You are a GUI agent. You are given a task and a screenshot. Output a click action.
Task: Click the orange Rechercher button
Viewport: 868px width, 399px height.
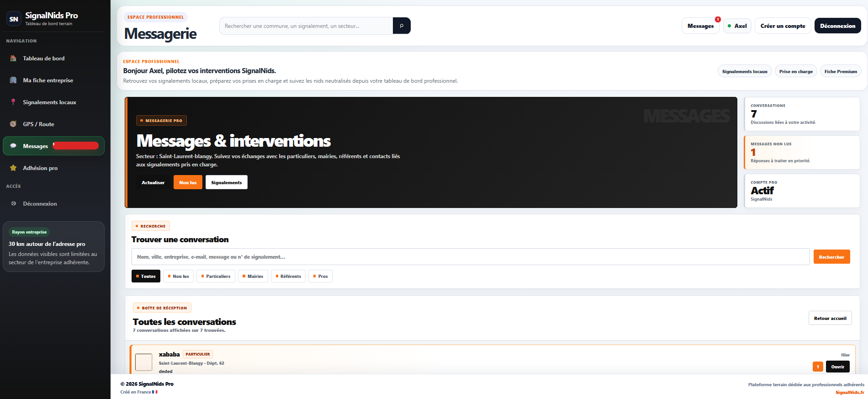(831, 257)
